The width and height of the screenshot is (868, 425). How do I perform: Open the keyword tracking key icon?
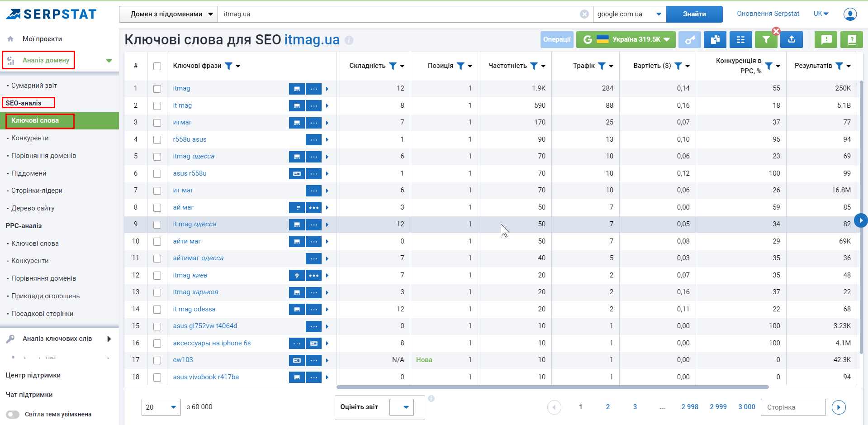click(689, 40)
